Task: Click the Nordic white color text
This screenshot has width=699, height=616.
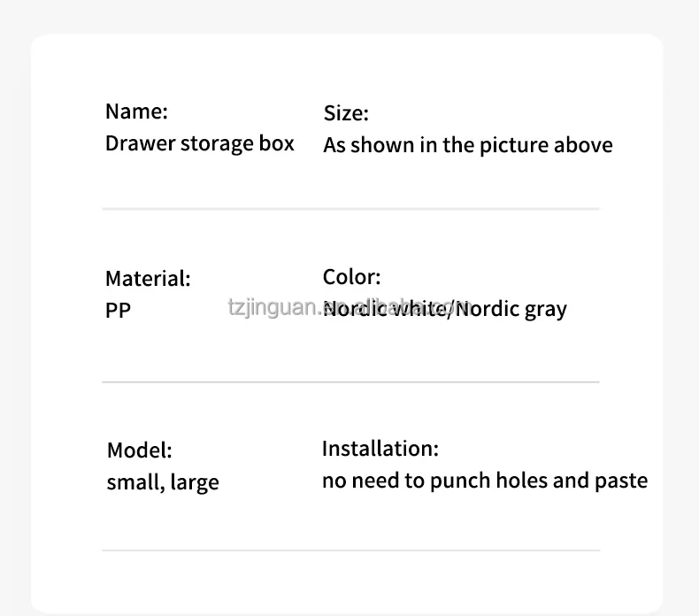Action: 387,309
